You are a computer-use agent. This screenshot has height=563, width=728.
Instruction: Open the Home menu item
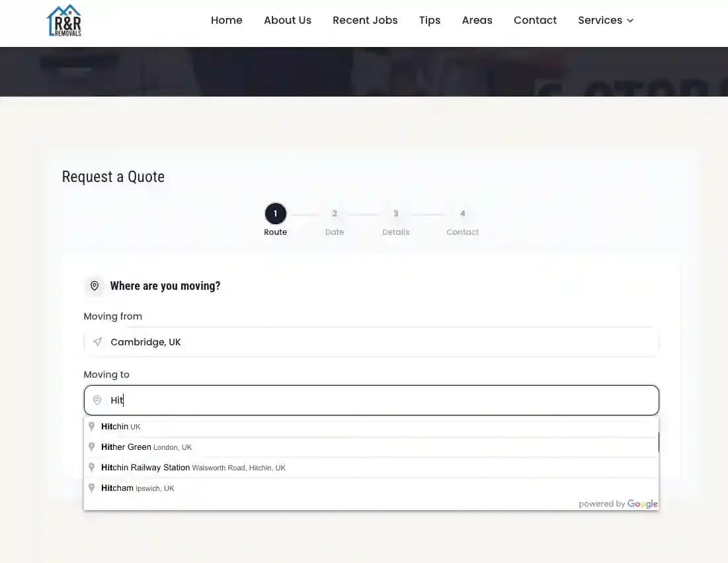click(x=227, y=20)
